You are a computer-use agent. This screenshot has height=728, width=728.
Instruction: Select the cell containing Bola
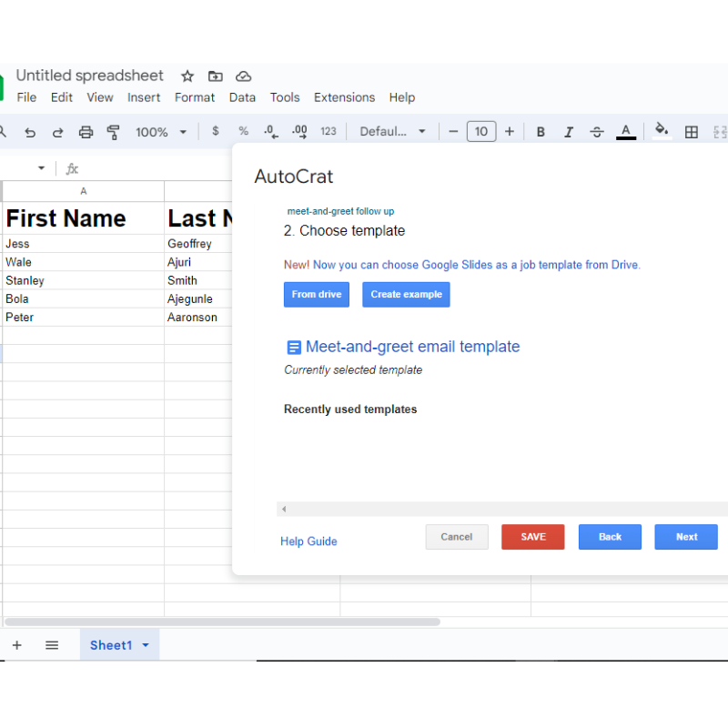(84, 298)
